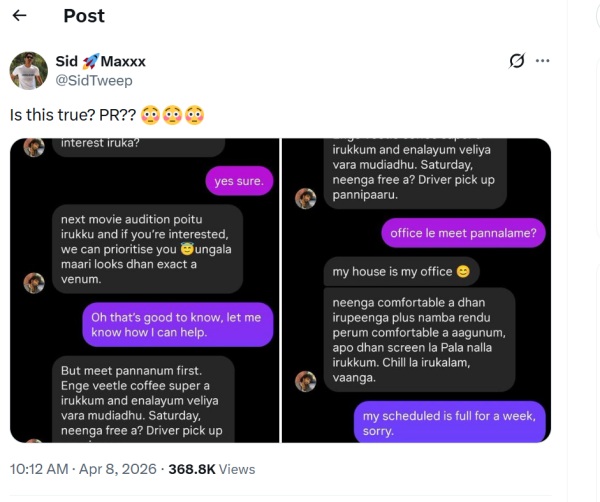Image resolution: width=600 pixels, height=502 pixels.
Task: Click the 'my house is my office' message
Action: click(x=400, y=271)
